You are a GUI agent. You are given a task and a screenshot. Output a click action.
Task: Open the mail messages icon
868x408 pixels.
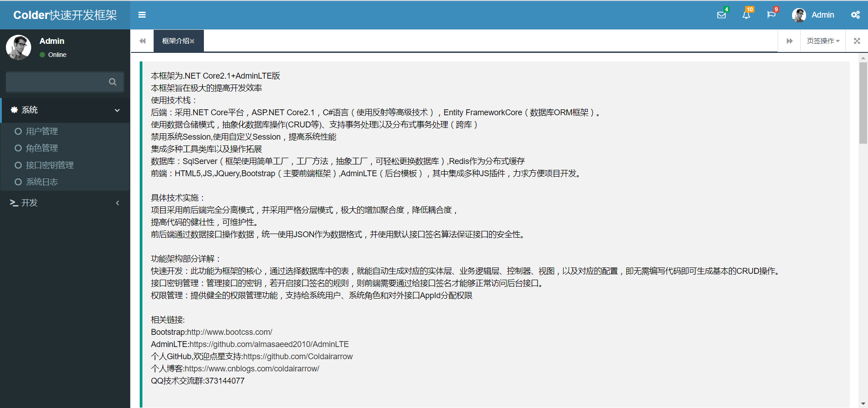point(722,15)
